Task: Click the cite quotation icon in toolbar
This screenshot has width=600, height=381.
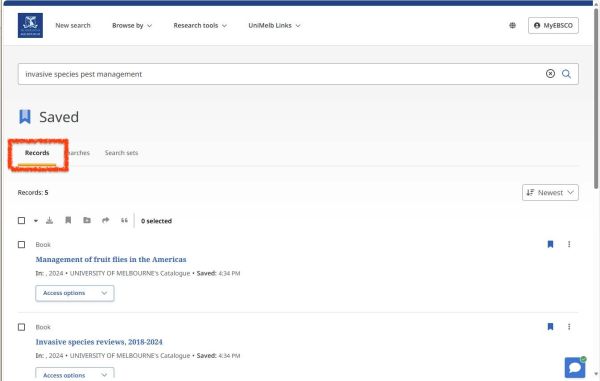Action: (124, 220)
